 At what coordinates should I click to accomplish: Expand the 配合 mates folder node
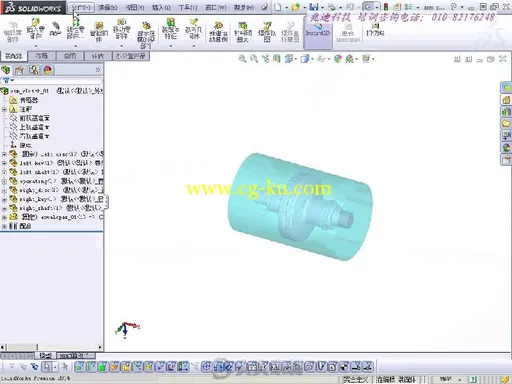[4, 226]
